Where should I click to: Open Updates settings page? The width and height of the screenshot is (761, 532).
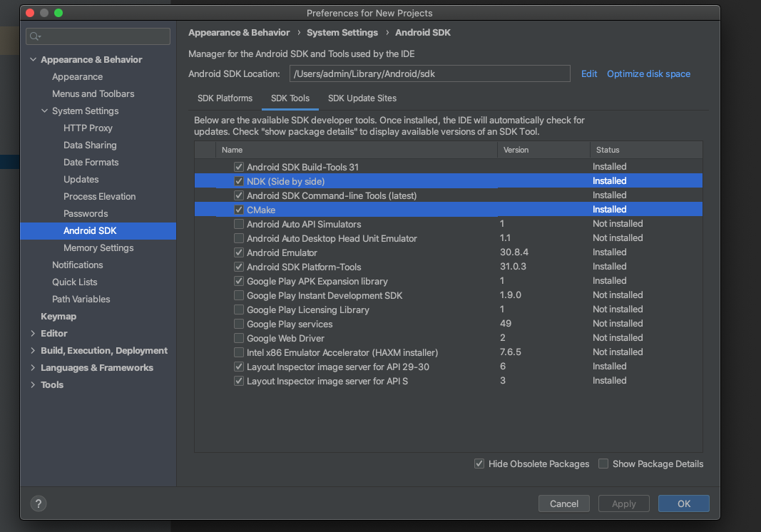[x=81, y=180]
